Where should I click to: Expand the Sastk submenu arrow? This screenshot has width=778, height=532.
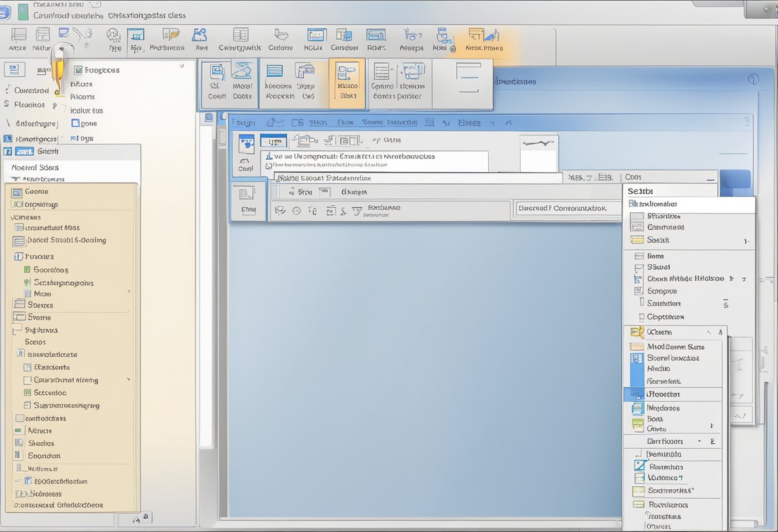coord(745,241)
